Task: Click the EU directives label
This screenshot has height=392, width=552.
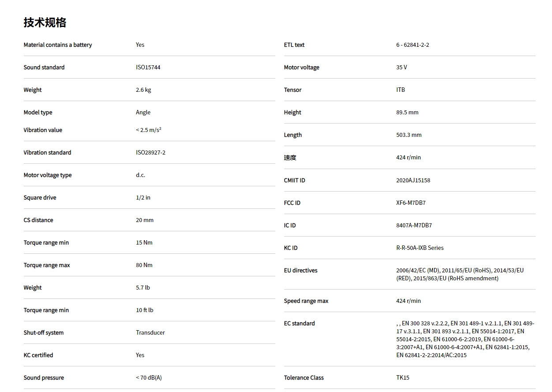Action: tap(300, 271)
